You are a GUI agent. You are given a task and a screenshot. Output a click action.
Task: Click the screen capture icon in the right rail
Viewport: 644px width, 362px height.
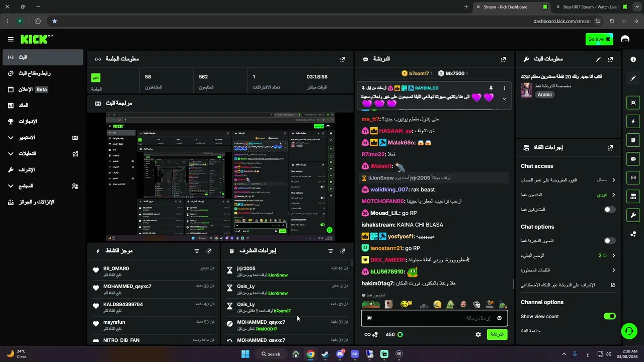633,103
